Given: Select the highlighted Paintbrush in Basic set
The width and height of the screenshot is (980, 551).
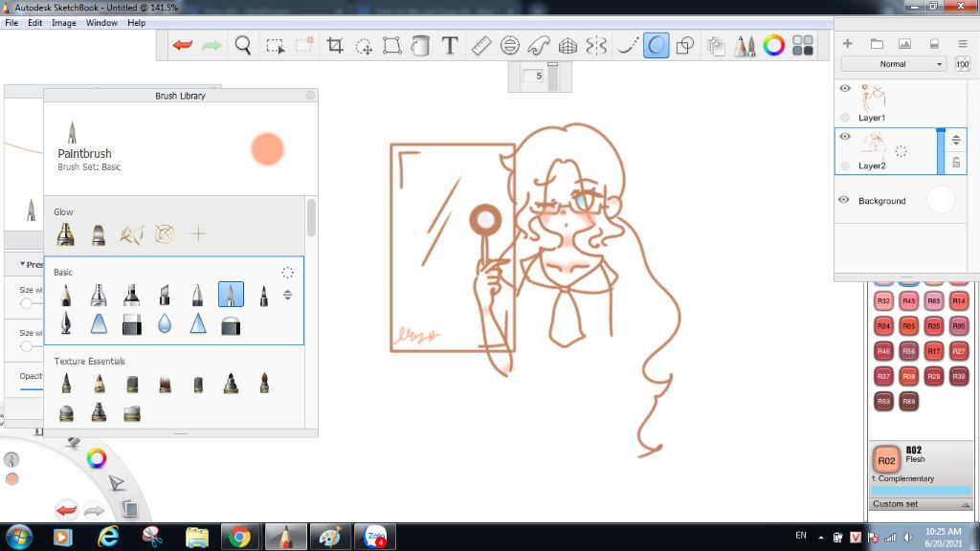Looking at the screenshot, I should [x=231, y=295].
